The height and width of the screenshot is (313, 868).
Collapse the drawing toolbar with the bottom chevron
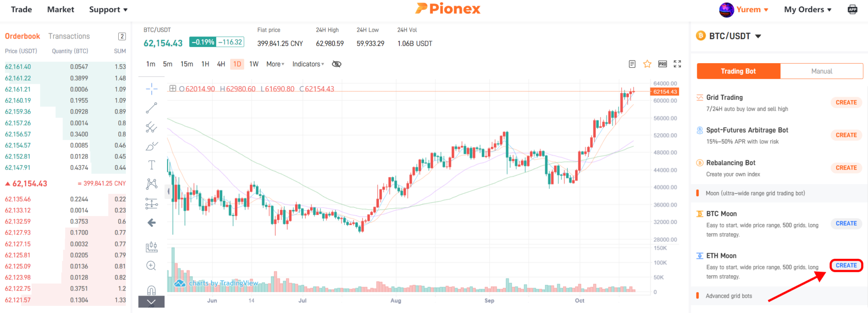coord(151,302)
